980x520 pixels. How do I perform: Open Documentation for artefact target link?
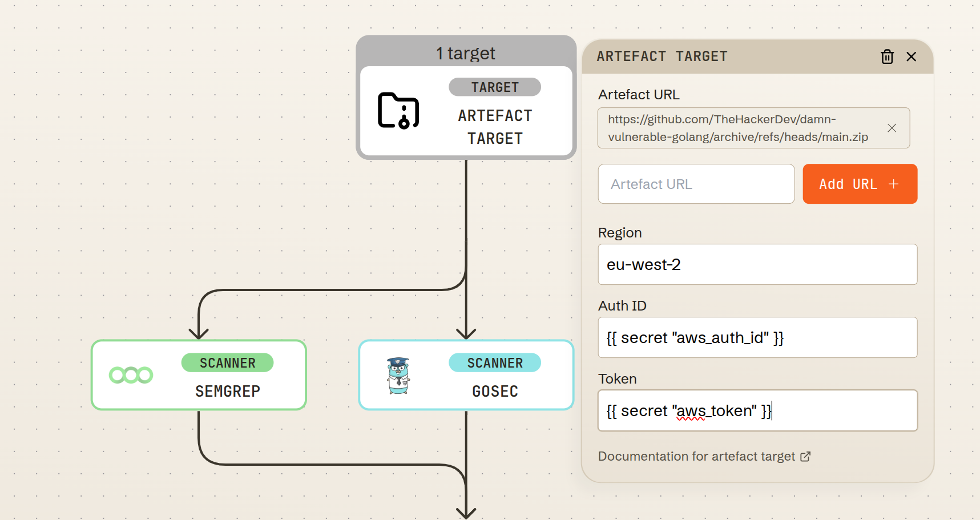[x=704, y=456]
